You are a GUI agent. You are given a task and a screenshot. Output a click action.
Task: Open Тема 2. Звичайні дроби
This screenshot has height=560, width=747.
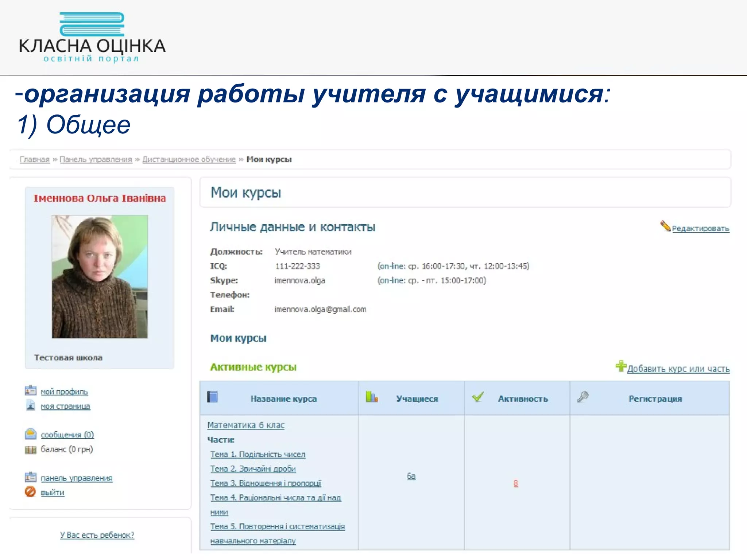(x=253, y=469)
